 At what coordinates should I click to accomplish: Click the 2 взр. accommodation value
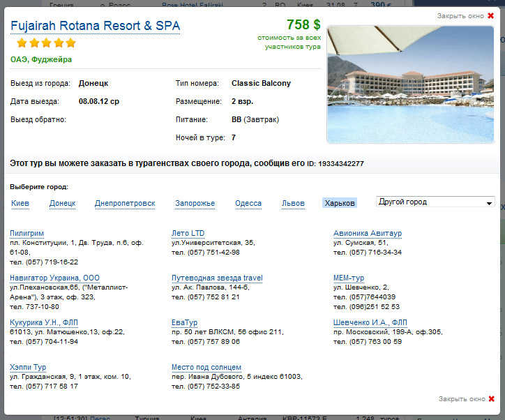point(243,101)
